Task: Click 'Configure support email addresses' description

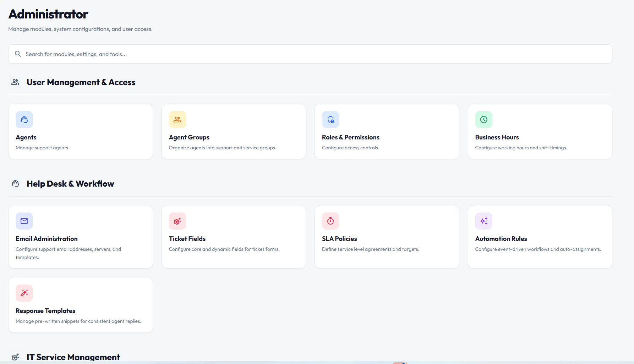Action: 68,253
